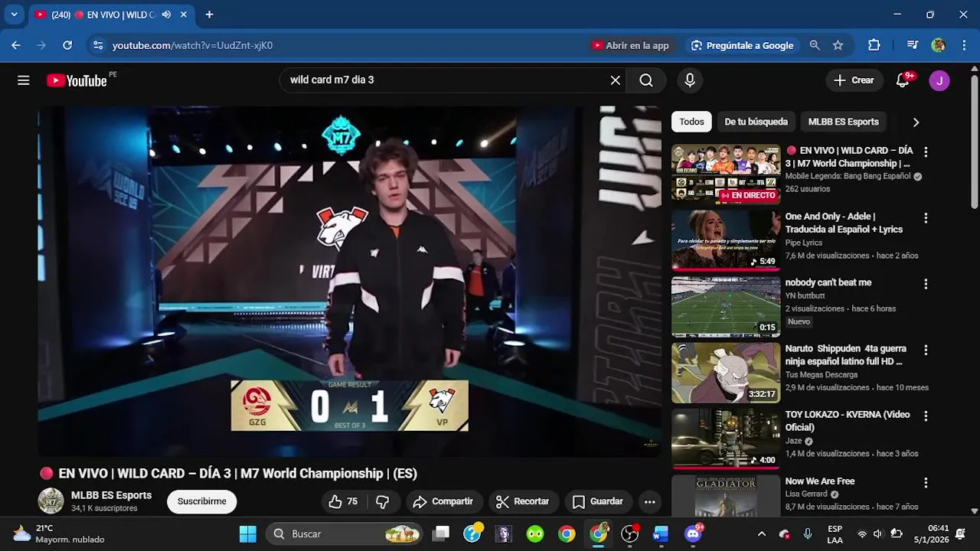Open Discord from the taskbar
This screenshot has width=980, height=551.
[x=693, y=533]
